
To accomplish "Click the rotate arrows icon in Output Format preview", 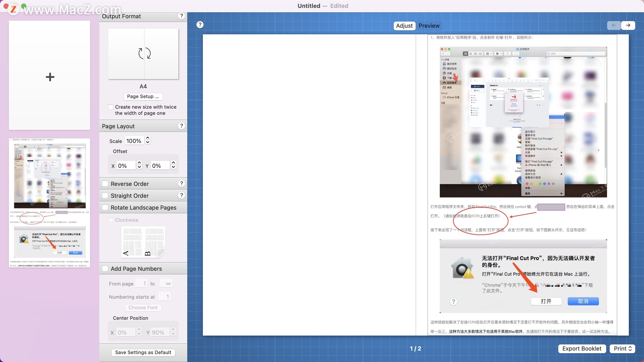I will point(144,53).
